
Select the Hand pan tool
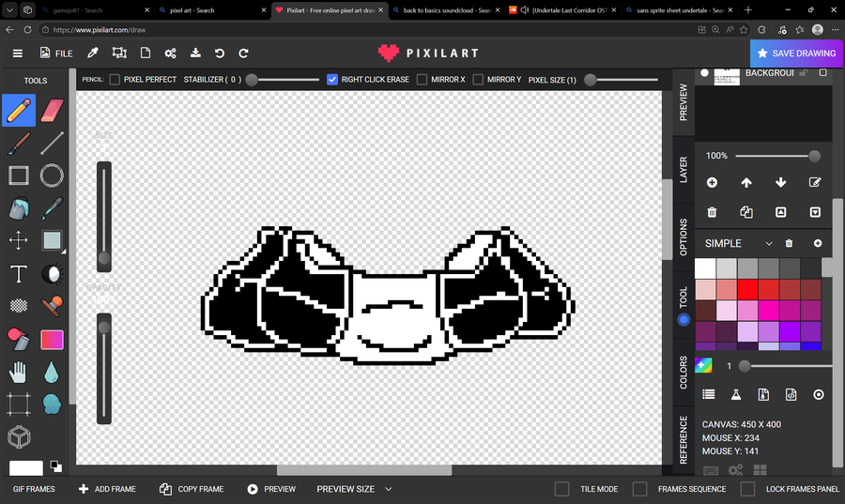(x=19, y=372)
